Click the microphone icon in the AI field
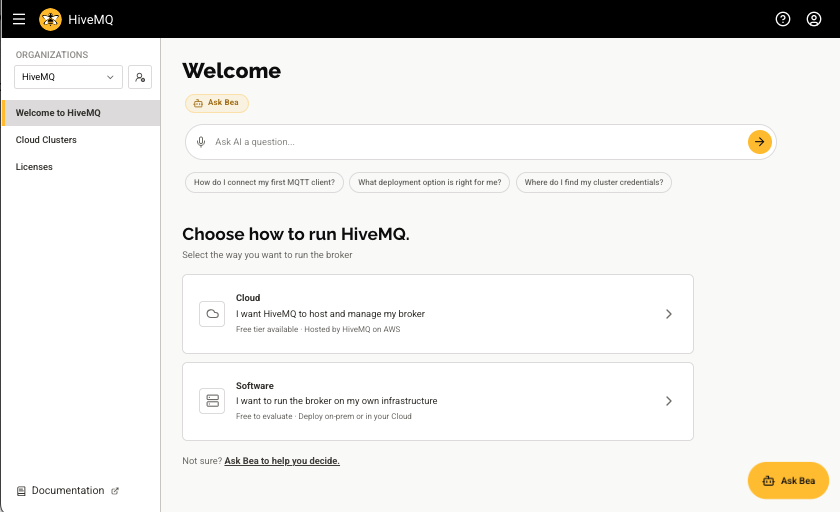Screen dimensions: 840x512 pyautogui.click(x=200, y=142)
